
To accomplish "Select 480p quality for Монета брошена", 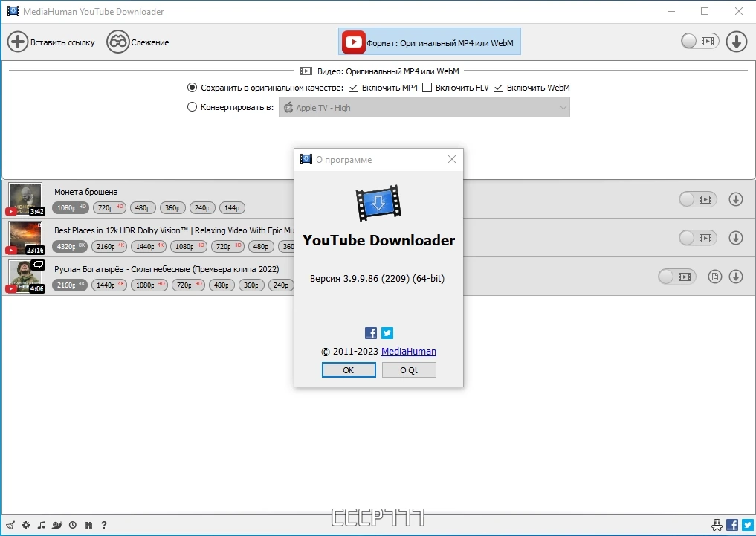I will (142, 207).
